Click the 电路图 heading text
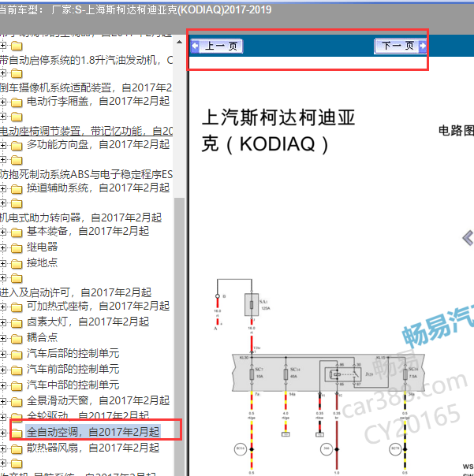The image size is (474, 476). click(x=456, y=131)
